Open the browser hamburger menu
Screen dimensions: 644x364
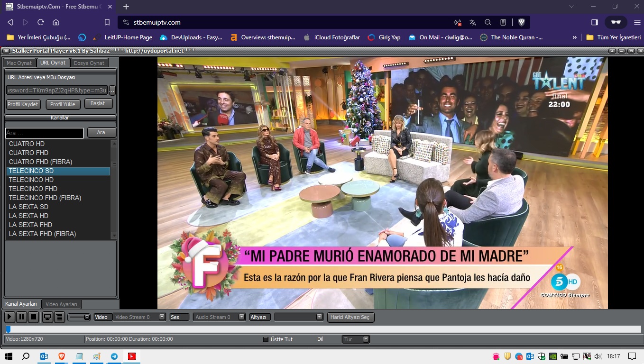tap(637, 22)
